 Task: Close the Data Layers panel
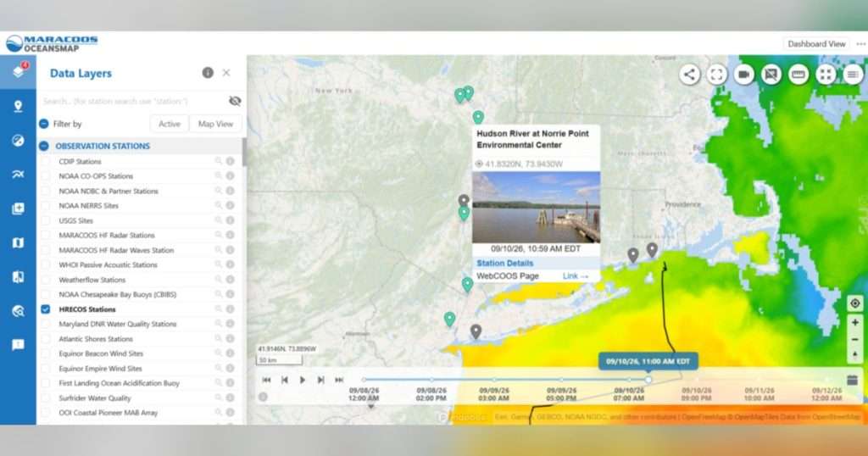pyautogui.click(x=226, y=73)
